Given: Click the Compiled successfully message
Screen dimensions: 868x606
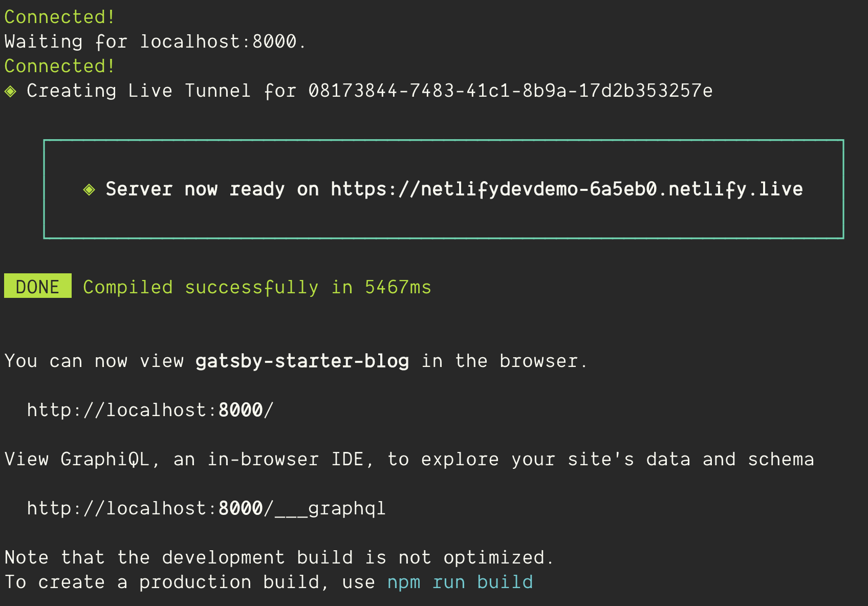Looking at the screenshot, I should pyautogui.click(x=256, y=287).
